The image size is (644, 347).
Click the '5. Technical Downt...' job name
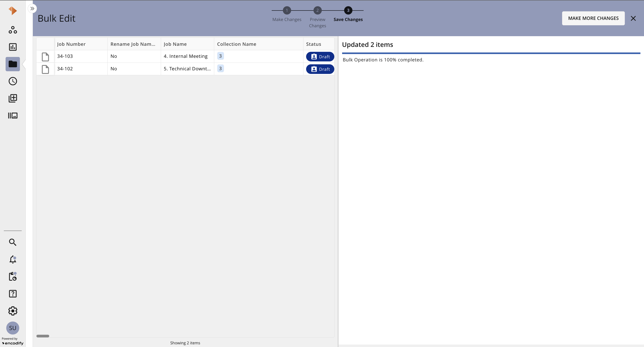187,69
